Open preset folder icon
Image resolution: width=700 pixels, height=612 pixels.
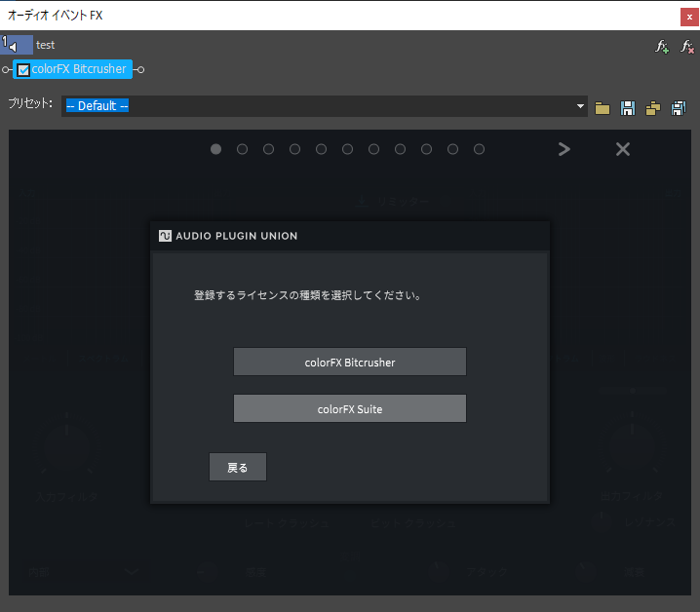point(603,108)
